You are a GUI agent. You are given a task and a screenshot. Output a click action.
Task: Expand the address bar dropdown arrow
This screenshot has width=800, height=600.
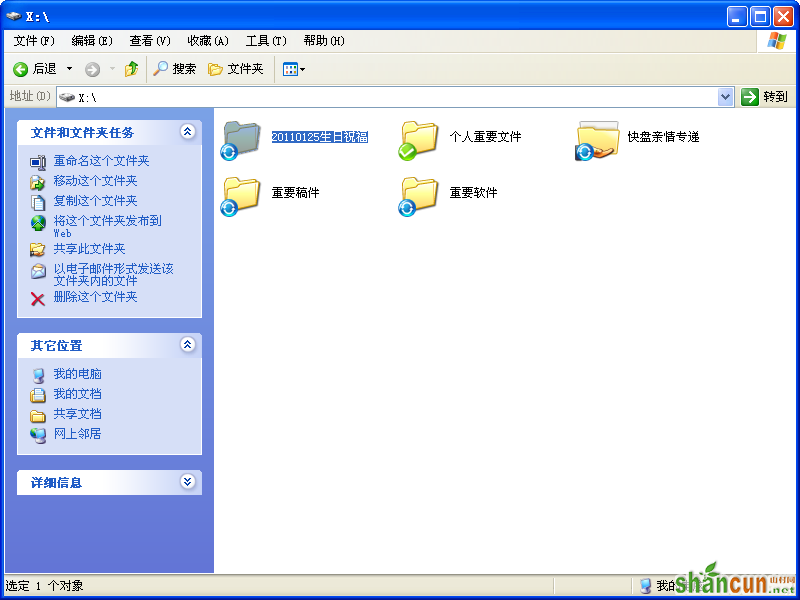726,97
